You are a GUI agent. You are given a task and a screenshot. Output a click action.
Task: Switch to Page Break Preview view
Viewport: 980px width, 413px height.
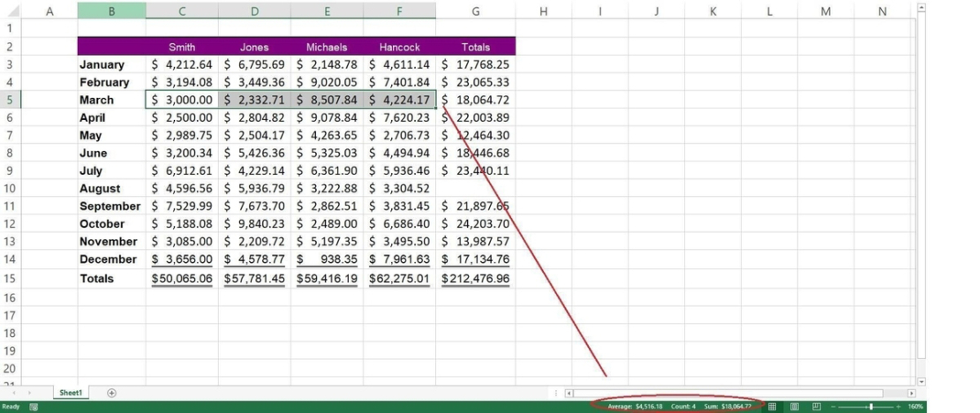coord(817,407)
